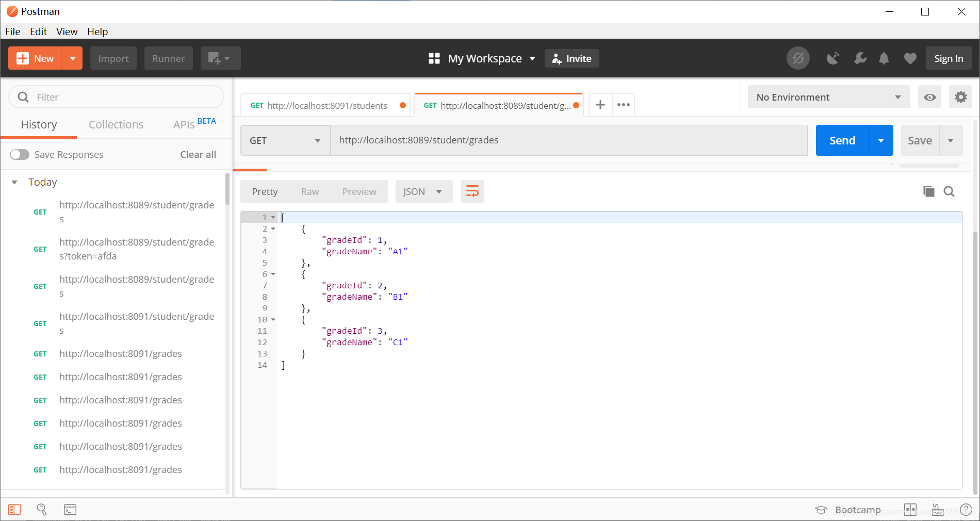Search within response icon
Viewport: 980px width, 521px height.
click(x=949, y=191)
